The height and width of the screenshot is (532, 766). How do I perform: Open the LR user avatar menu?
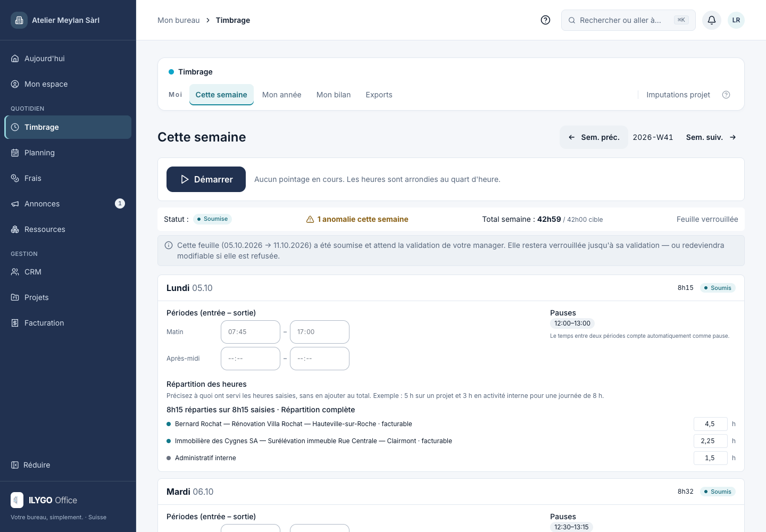tap(736, 20)
